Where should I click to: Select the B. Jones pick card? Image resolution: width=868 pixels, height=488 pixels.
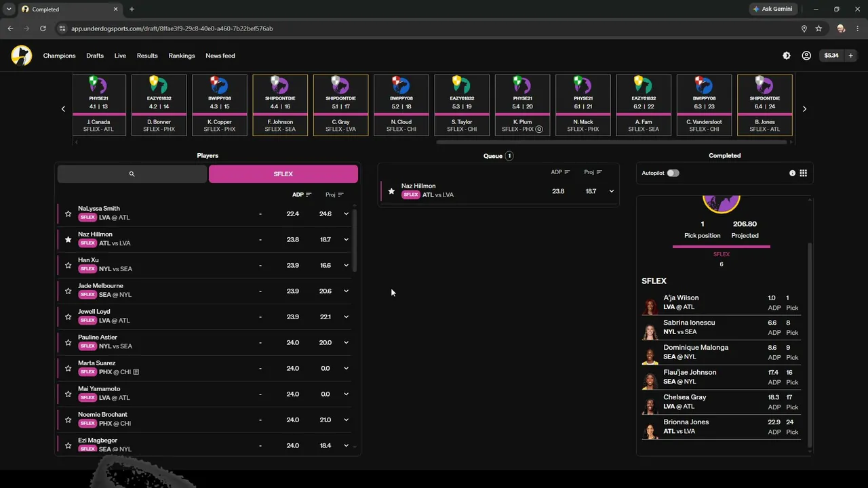pos(765,105)
